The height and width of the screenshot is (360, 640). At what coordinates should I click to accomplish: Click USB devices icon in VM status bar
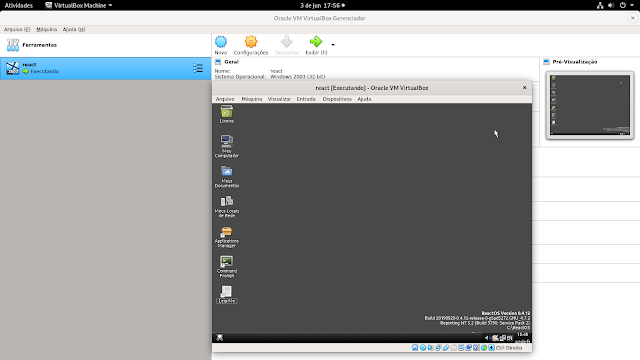(446, 348)
